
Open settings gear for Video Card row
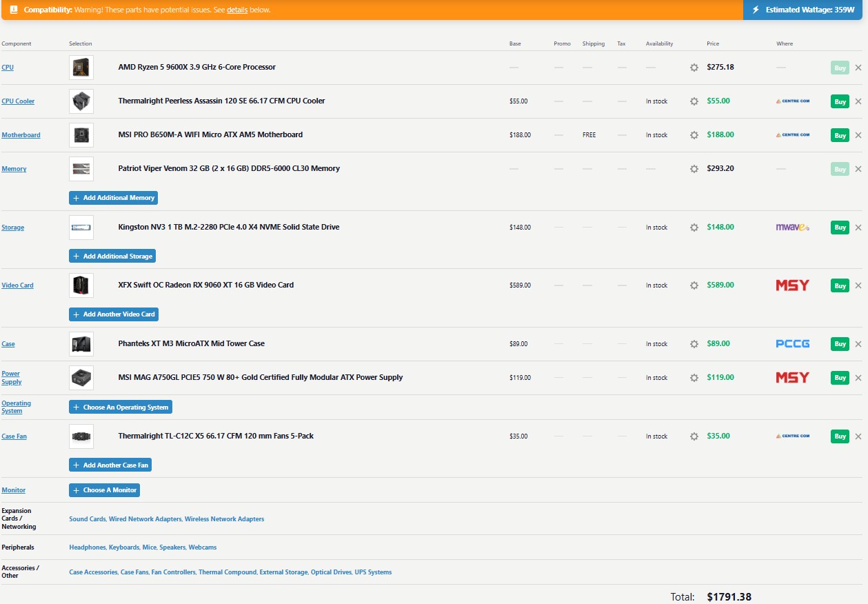click(x=694, y=285)
